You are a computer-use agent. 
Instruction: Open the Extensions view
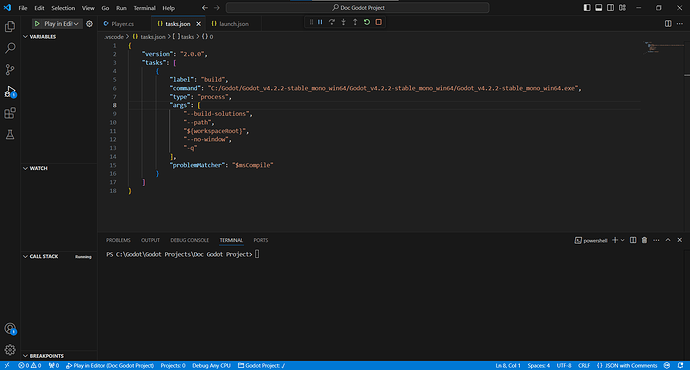click(10, 113)
